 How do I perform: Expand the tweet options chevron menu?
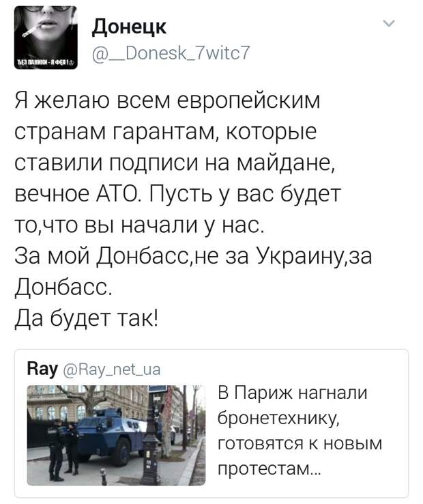pyautogui.click(x=389, y=23)
